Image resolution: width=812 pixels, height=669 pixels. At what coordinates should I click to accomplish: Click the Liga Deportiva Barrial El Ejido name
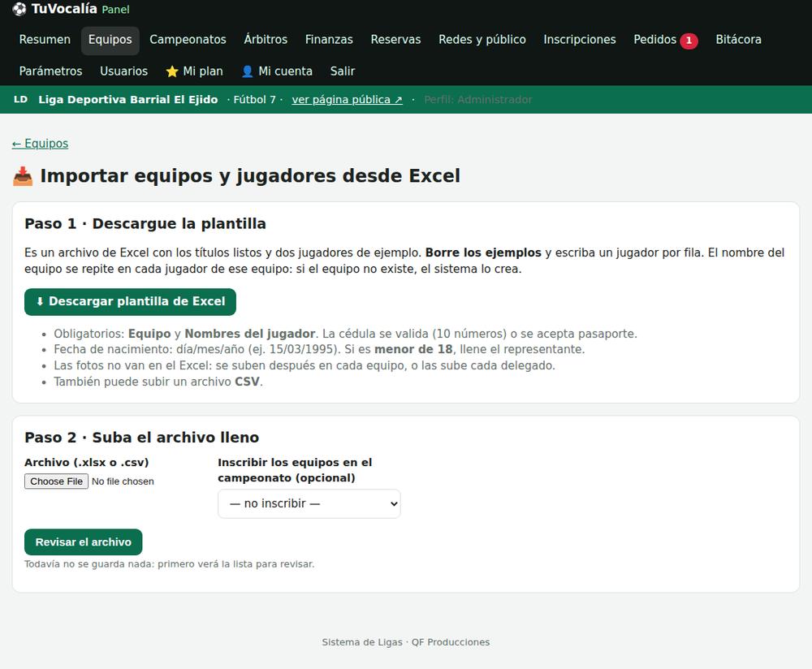(128, 99)
